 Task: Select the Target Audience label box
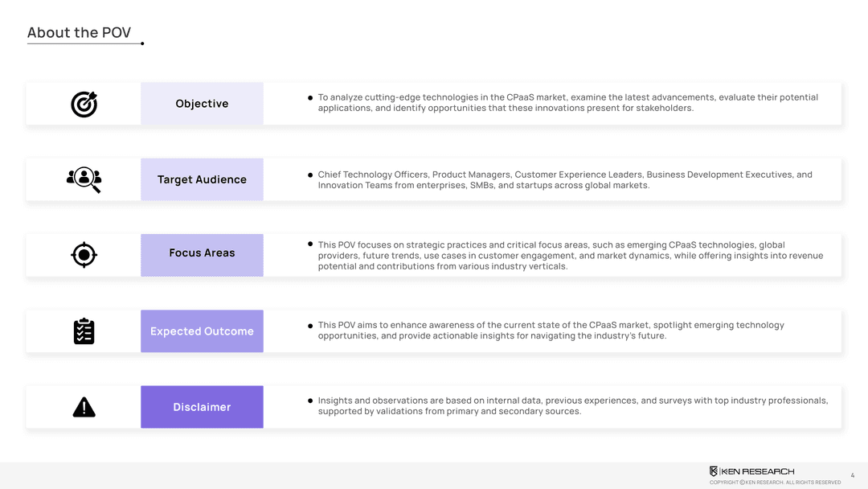(x=202, y=179)
